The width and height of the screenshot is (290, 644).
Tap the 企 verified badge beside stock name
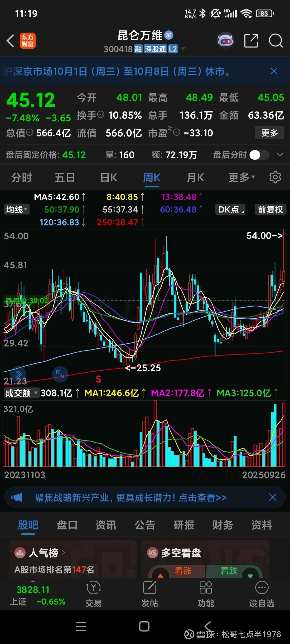[169, 35]
